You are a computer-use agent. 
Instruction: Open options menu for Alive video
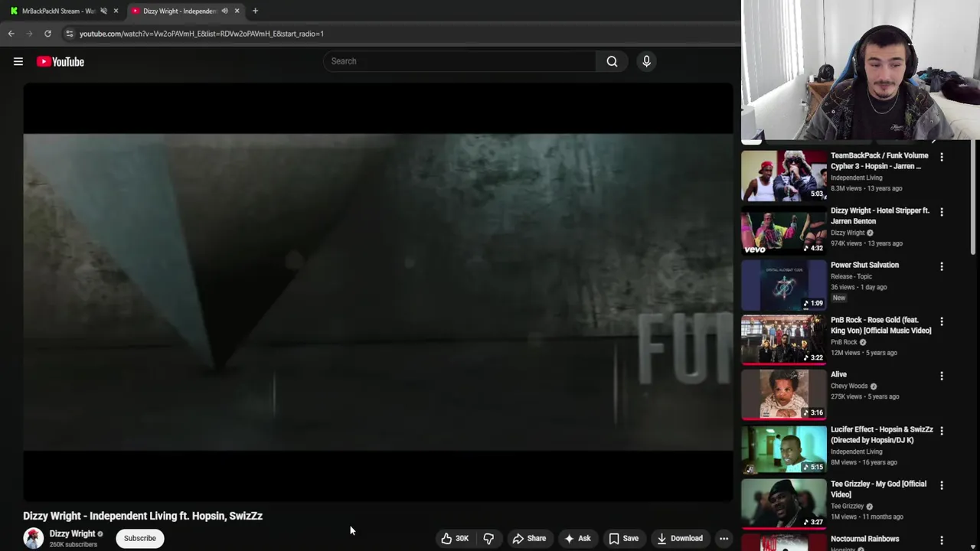tap(942, 376)
